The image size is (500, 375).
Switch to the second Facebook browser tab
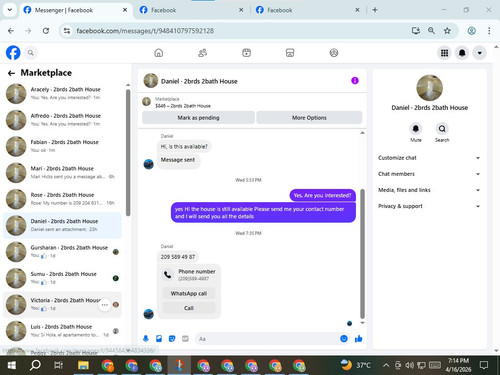click(191, 10)
